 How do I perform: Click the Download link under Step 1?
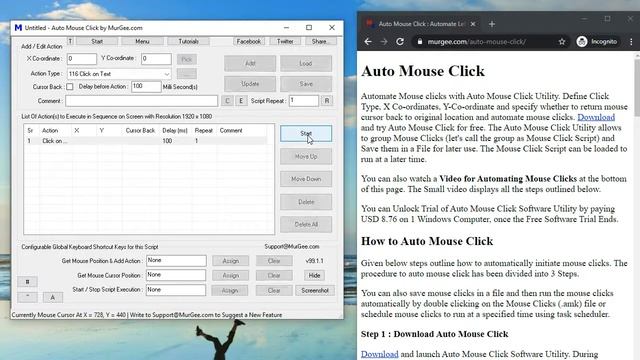[x=380, y=354]
